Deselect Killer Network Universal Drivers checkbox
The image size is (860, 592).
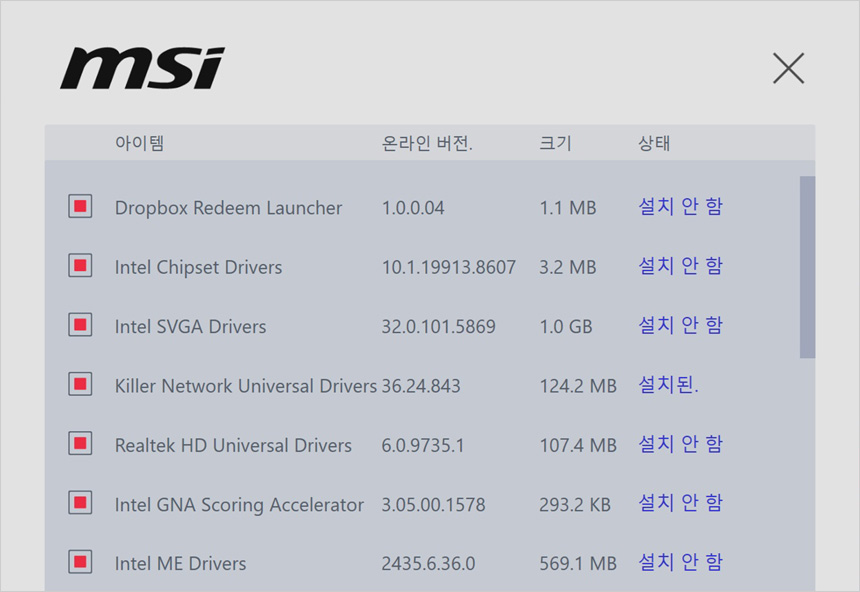80,384
